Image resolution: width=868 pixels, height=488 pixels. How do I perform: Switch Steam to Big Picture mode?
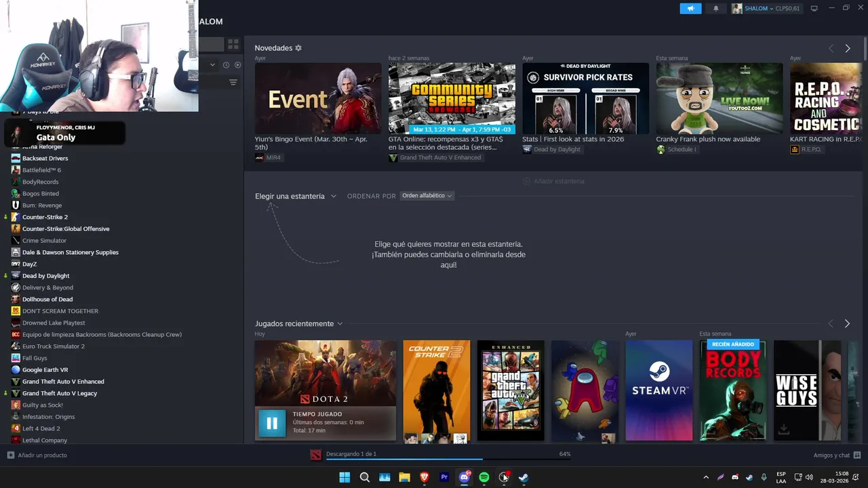814,8
